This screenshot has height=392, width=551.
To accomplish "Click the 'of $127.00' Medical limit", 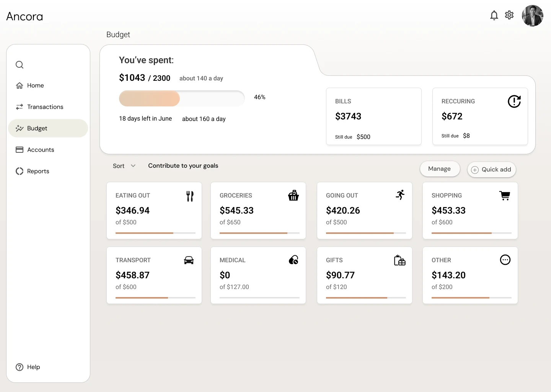I will coord(234,287).
